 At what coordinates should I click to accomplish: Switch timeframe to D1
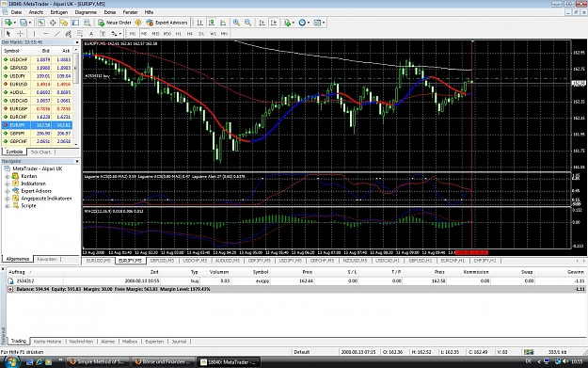tap(201, 34)
